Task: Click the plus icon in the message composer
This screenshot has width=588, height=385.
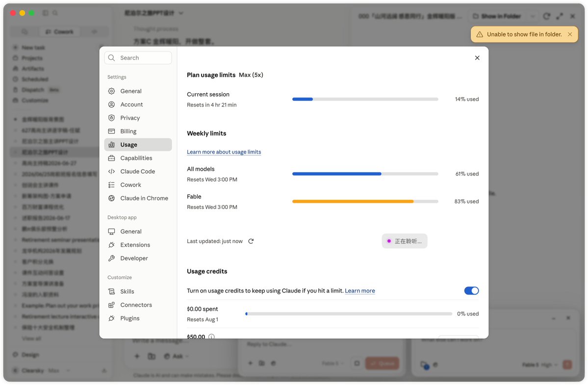Action: coord(137,356)
